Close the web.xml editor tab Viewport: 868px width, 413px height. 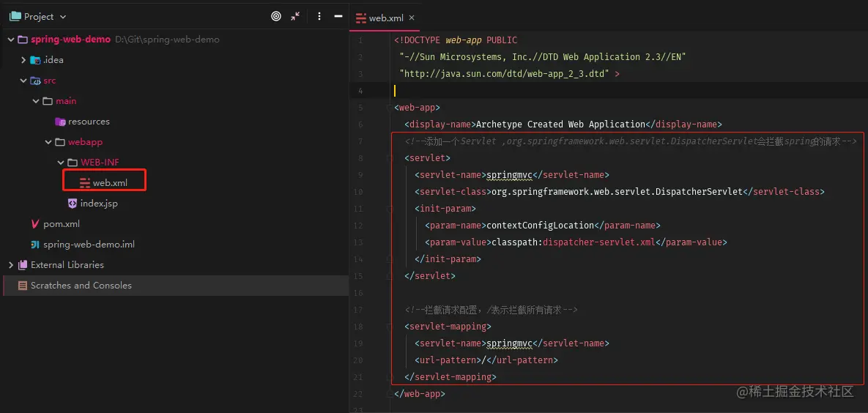pos(412,18)
